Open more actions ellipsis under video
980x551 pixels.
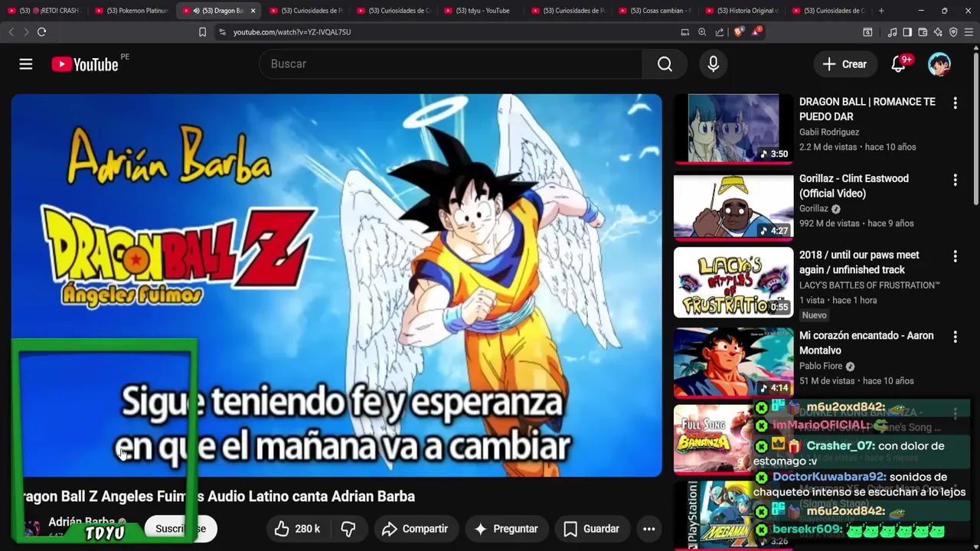648,529
